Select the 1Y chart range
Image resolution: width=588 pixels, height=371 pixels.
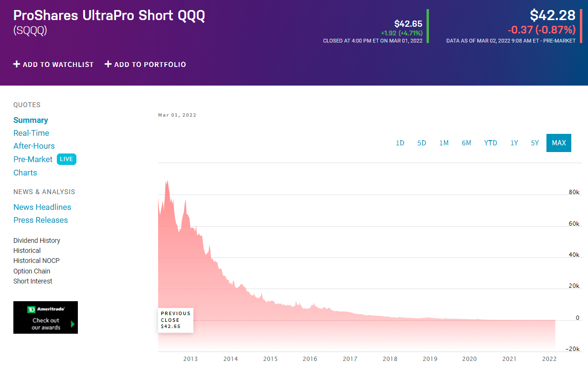pyautogui.click(x=514, y=143)
